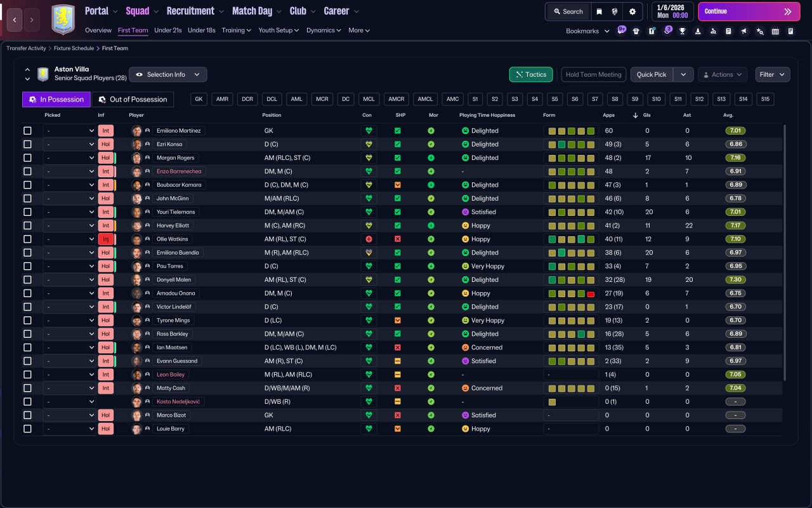Click Morgan Rogers' condition heart icon
The image size is (812, 508).
(x=369, y=157)
